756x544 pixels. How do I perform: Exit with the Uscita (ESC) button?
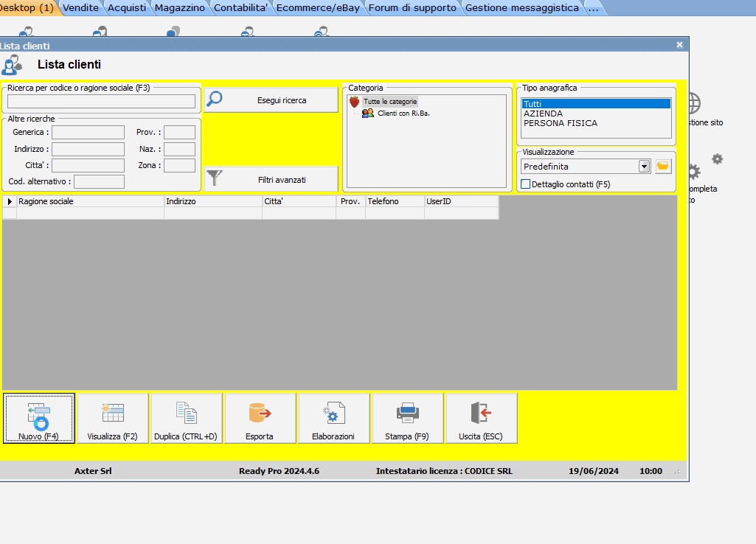click(x=481, y=418)
